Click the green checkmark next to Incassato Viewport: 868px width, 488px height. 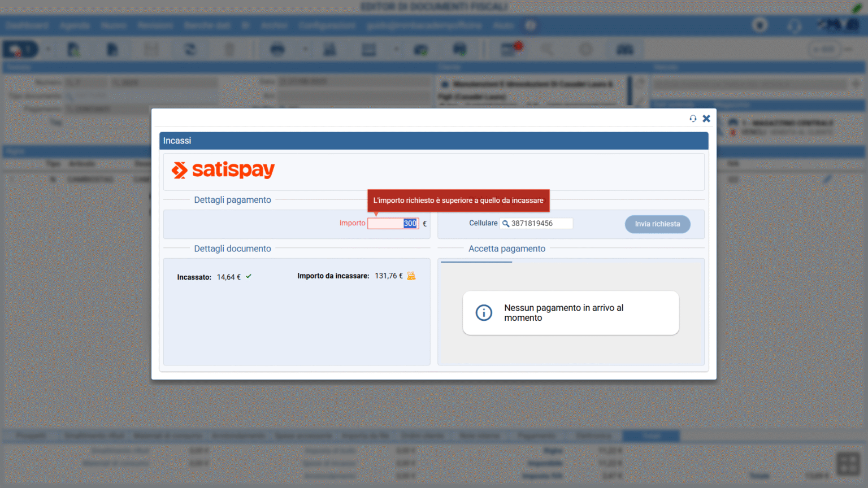(249, 277)
